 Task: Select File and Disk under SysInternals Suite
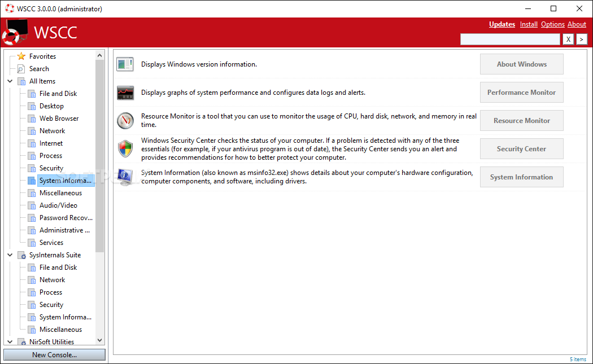(x=58, y=267)
